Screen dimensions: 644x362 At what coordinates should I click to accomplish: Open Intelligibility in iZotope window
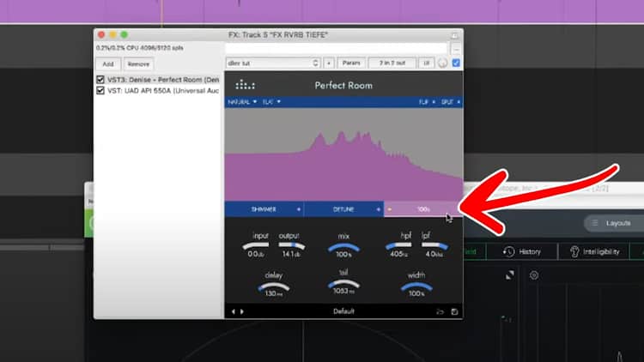point(594,251)
